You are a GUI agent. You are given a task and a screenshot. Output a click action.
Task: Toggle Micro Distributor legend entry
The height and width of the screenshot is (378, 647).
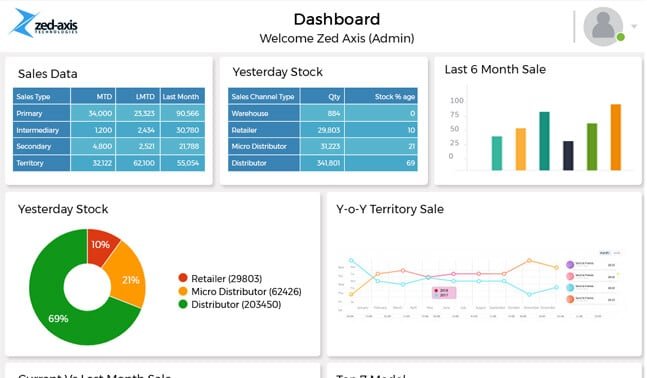coord(240,291)
